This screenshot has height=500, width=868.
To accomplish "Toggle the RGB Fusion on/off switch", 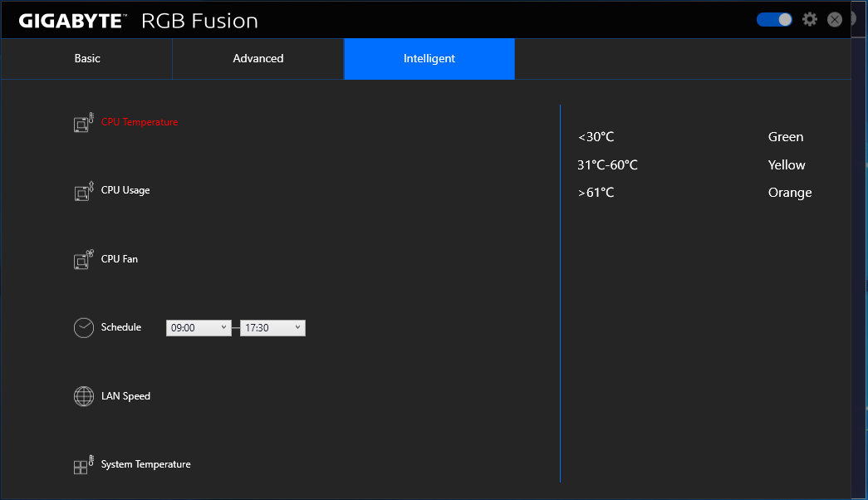I will (x=774, y=20).
